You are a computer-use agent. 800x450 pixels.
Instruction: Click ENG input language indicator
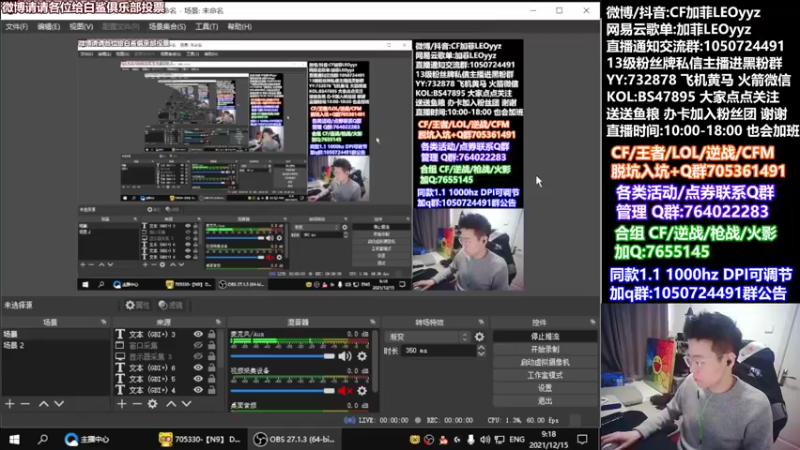(516, 439)
